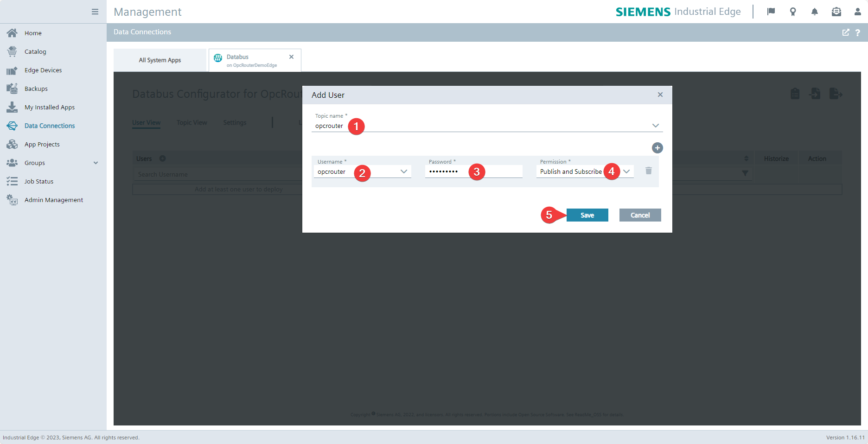Open the Username dropdown
The width and height of the screenshot is (868, 444).
pos(403,171)
